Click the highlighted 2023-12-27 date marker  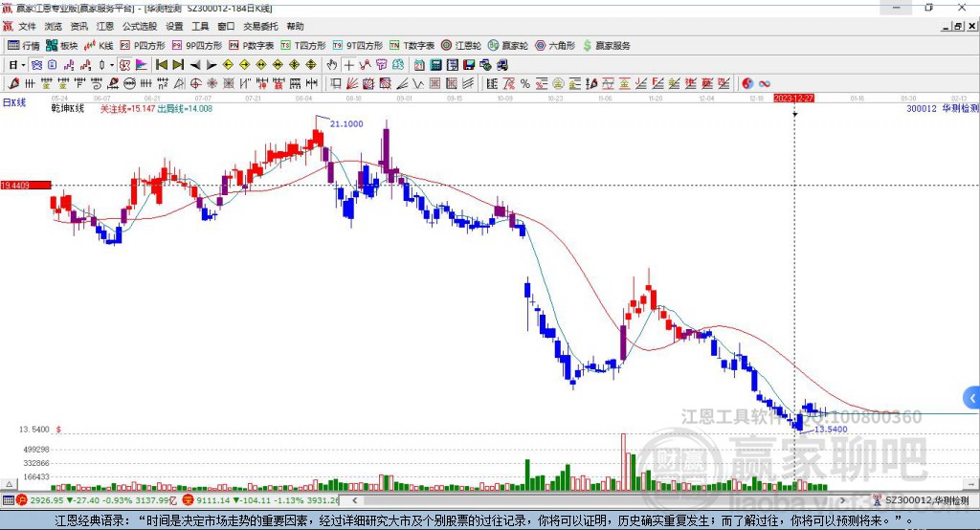(x=793, y=99)
